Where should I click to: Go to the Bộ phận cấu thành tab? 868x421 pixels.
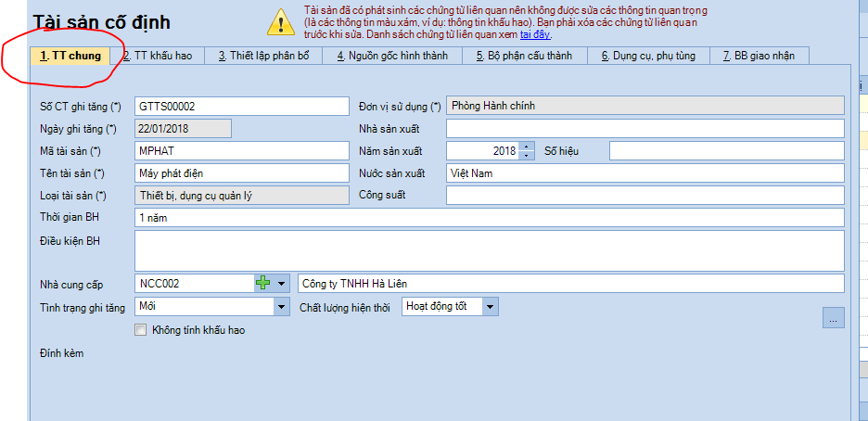point(524,56)
